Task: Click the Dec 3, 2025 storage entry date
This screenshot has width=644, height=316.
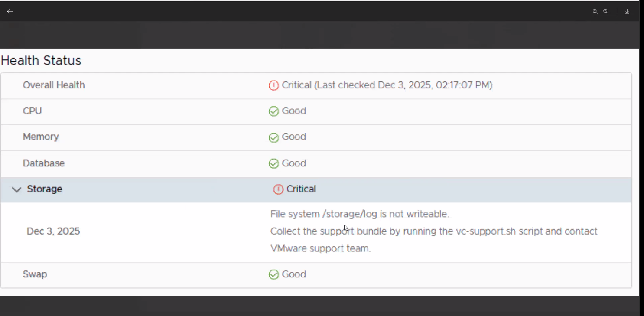Action: [53, 231]
